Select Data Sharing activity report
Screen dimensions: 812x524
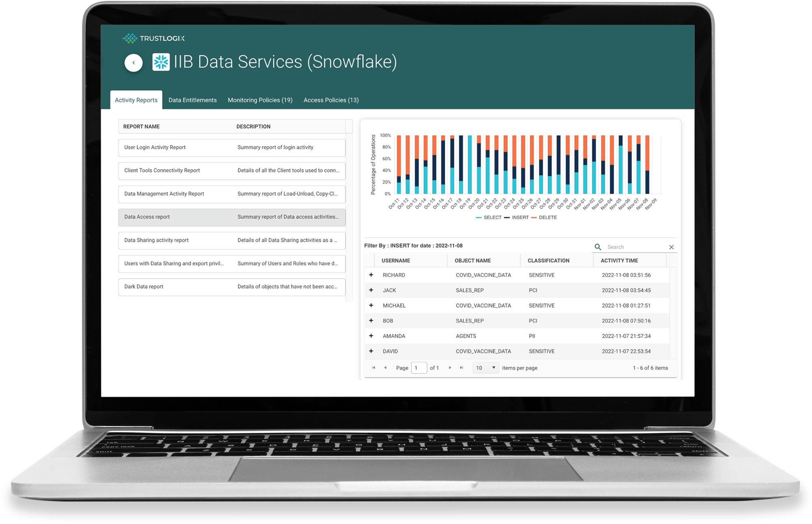coord(232,240)
